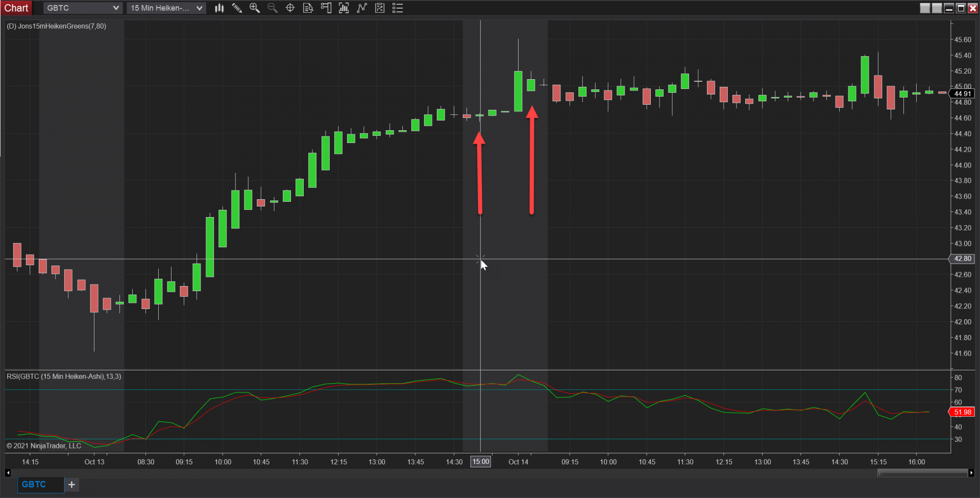Click the 42.80 crosshair price marker
This screenshot has height=498, width=980.
click(x=963, y=259)
